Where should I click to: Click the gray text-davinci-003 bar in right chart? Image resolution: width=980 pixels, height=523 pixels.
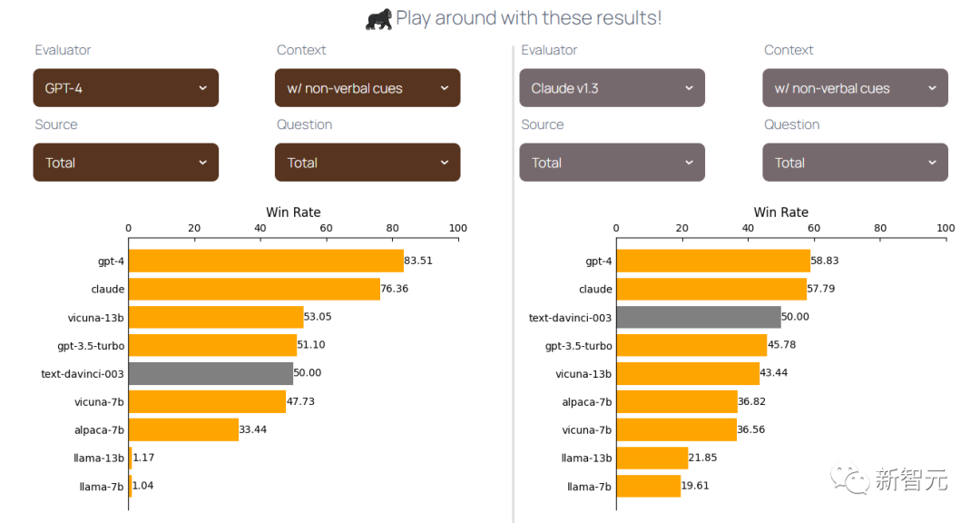699,317
